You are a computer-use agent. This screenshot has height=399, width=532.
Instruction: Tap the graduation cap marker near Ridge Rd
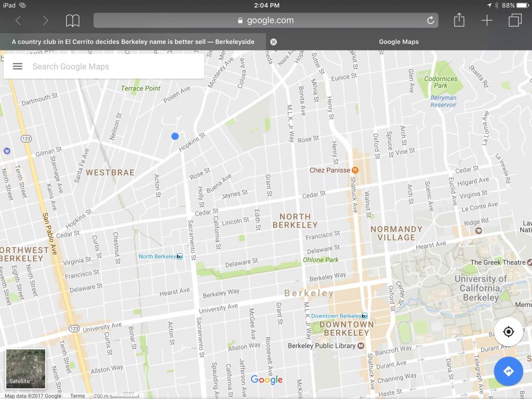pos(478,231)
